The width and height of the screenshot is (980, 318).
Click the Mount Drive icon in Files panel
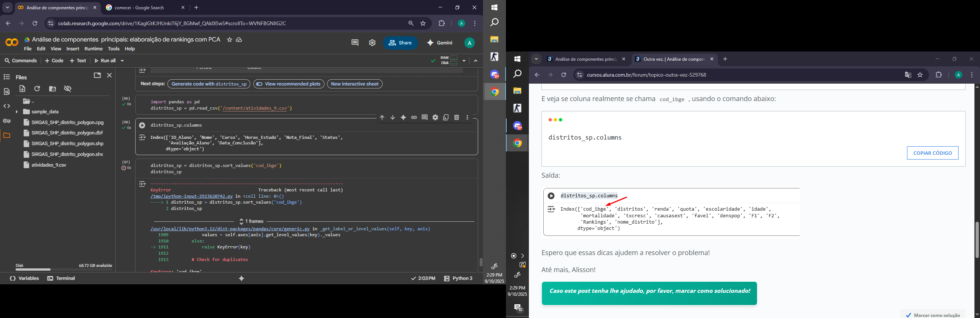[53, 89]
